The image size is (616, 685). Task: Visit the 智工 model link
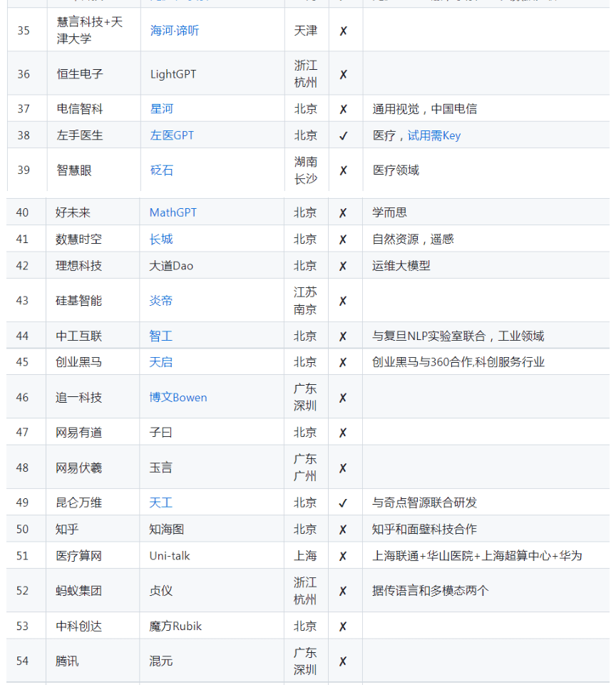[x=161, y=336]
